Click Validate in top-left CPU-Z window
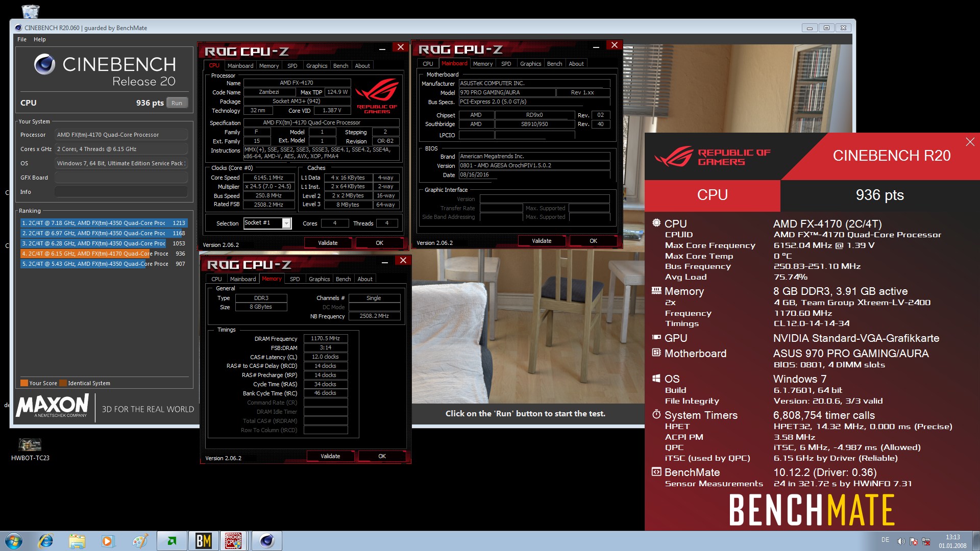 [x=328, y=243]
